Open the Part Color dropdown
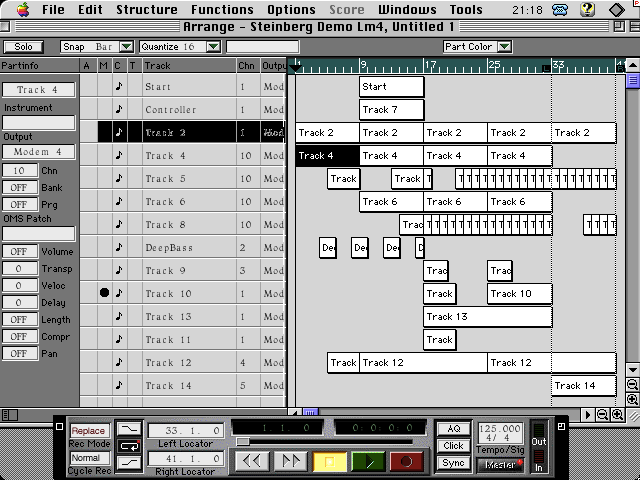640x480 pixels. pos(477,47)
